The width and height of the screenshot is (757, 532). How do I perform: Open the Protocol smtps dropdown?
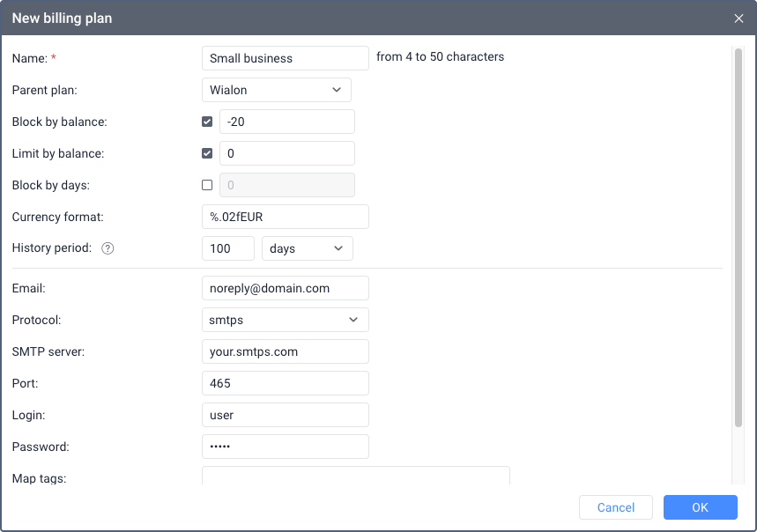(285, 320)
